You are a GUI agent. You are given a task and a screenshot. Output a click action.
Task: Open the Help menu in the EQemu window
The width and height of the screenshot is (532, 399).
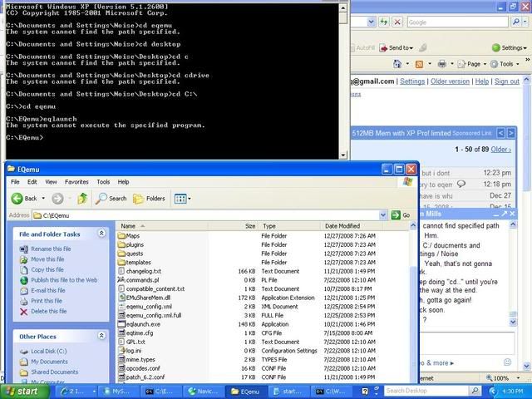point(124,182)
